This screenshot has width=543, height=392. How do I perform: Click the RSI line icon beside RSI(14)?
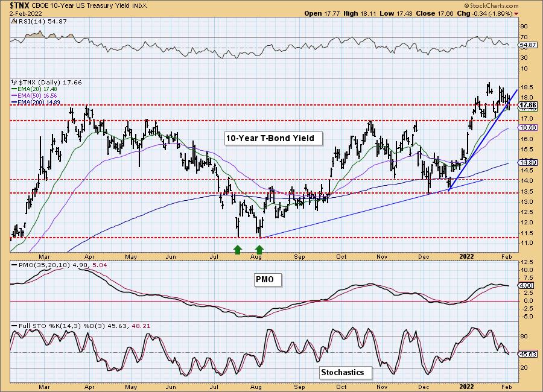[14, 21]
